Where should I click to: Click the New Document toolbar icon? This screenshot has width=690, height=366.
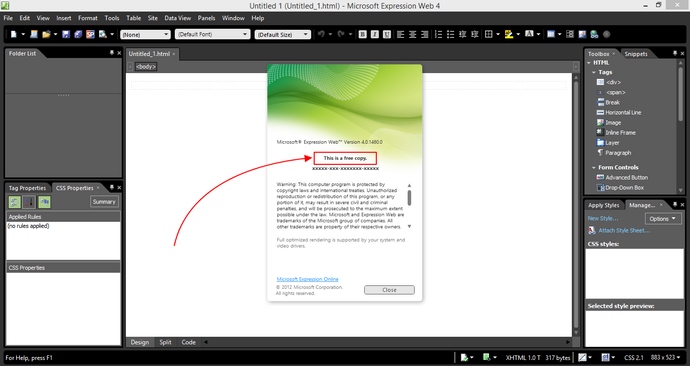click(13, 34)
